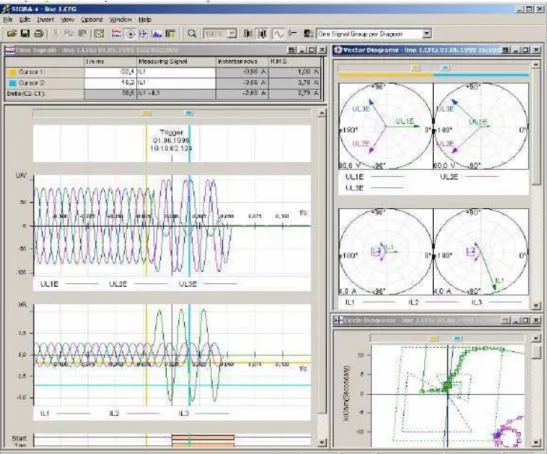Show the Circle Diagrams view from toolbar

tap(143, 34)
